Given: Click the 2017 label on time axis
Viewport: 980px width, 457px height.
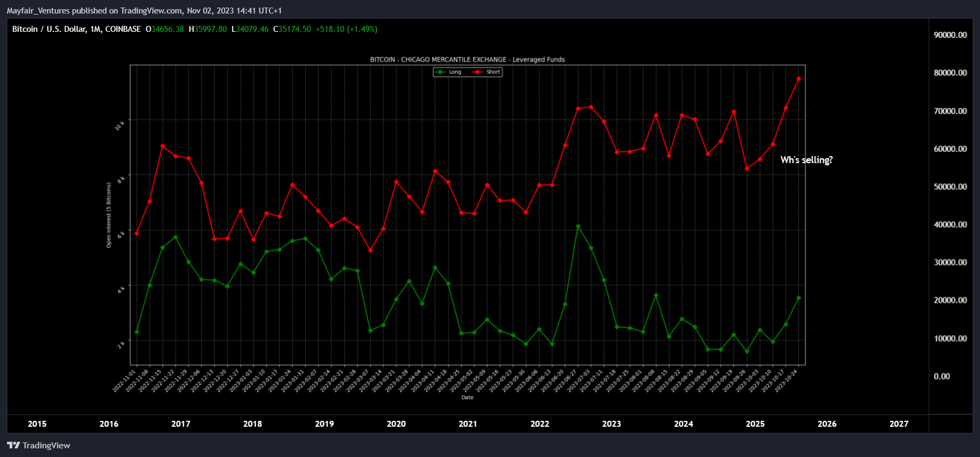Looking at the screenshot, I should pos(180,424).
